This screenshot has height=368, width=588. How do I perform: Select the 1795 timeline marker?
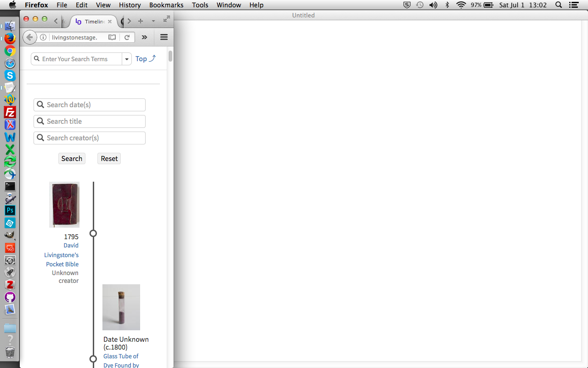pos(93,233)
